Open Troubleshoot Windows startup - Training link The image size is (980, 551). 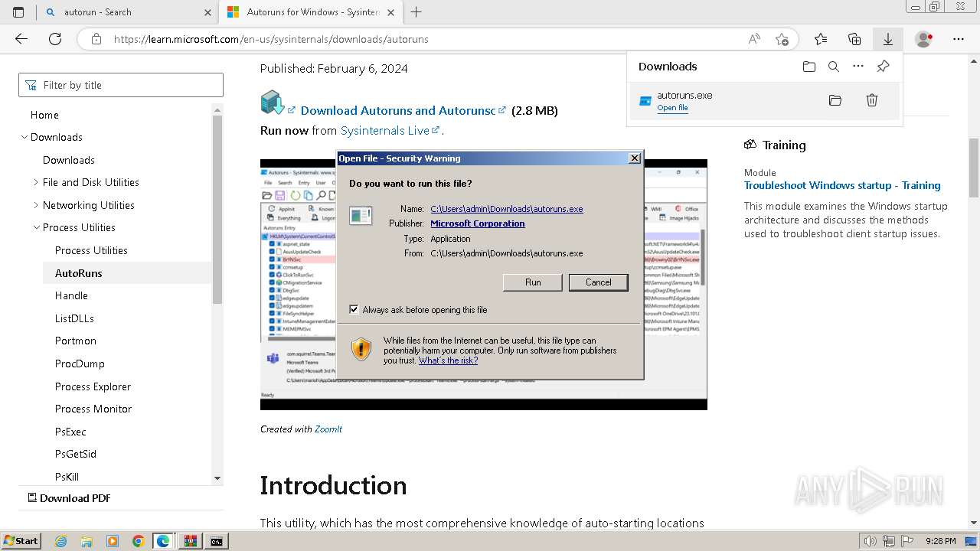842,185
